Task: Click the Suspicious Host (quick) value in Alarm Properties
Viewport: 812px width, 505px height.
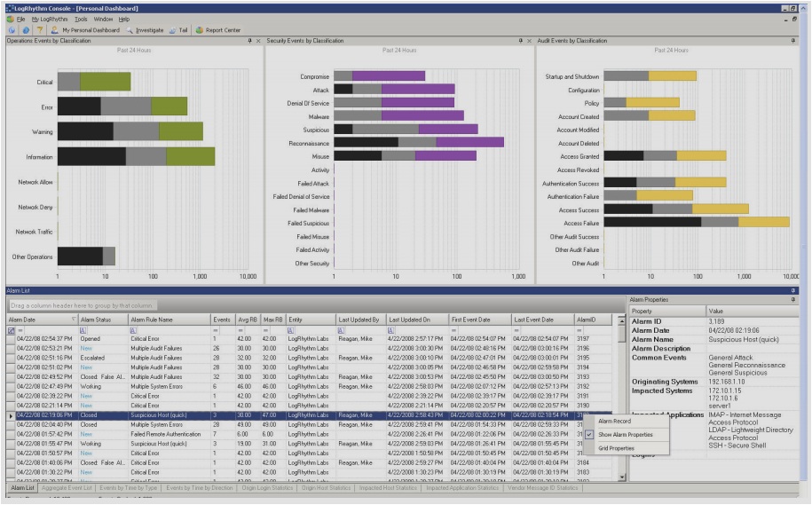Action: [743, 339]
